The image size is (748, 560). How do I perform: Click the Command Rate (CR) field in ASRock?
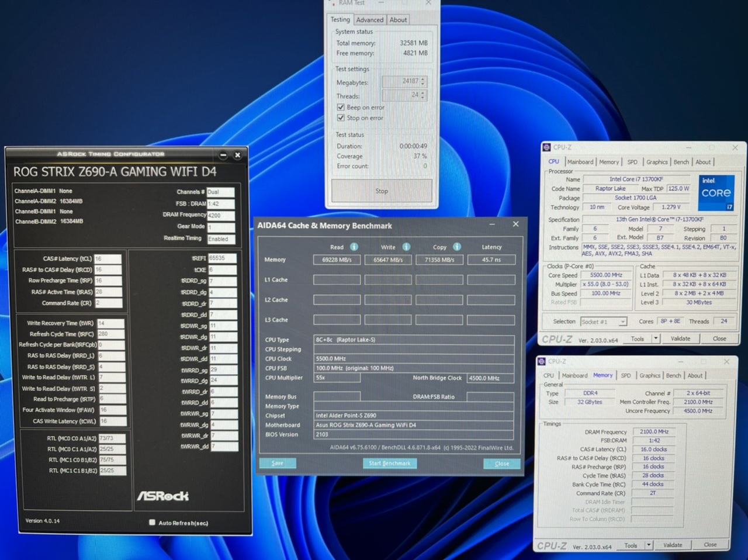(x=108, y=303)
